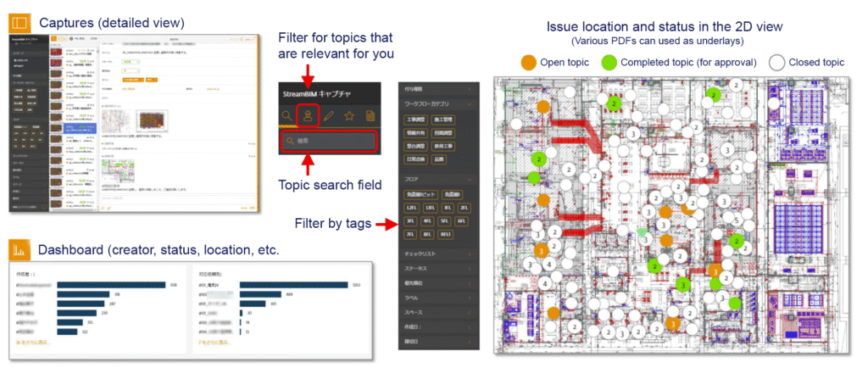
Task: Toggle the 7FL floor tag filter
Action: point(411,234)
